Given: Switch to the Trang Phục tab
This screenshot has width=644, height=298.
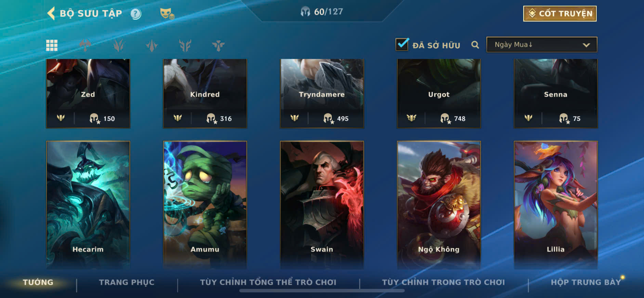Looking at the screenshot, I should point(127,282).
